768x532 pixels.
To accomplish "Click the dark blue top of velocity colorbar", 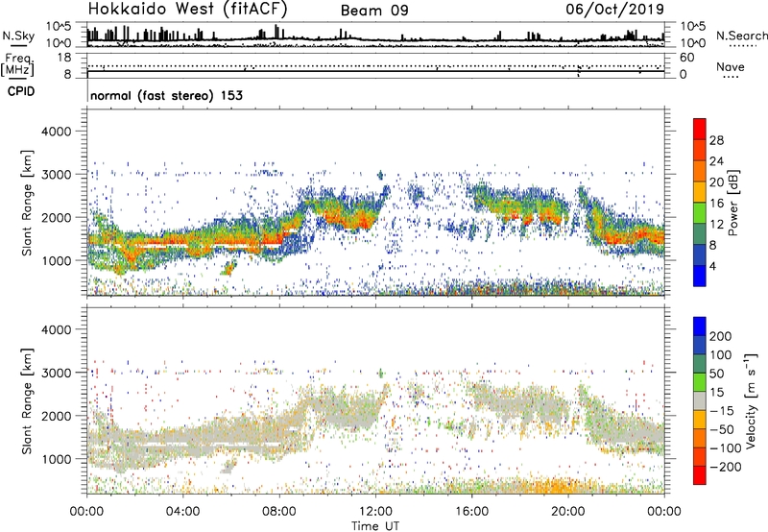I will 700,326.
